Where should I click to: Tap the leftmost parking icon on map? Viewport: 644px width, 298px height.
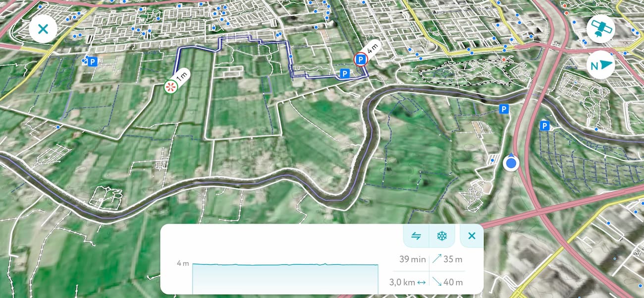tap(92, 61)
